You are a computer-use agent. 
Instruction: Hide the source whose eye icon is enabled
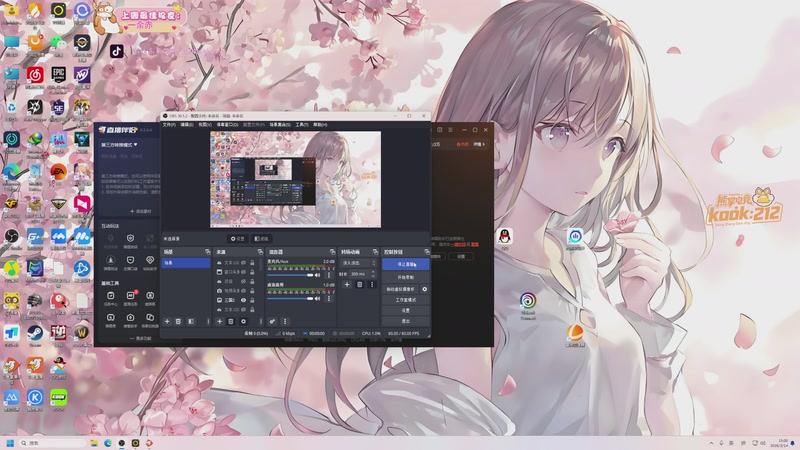tap(243, 300)
